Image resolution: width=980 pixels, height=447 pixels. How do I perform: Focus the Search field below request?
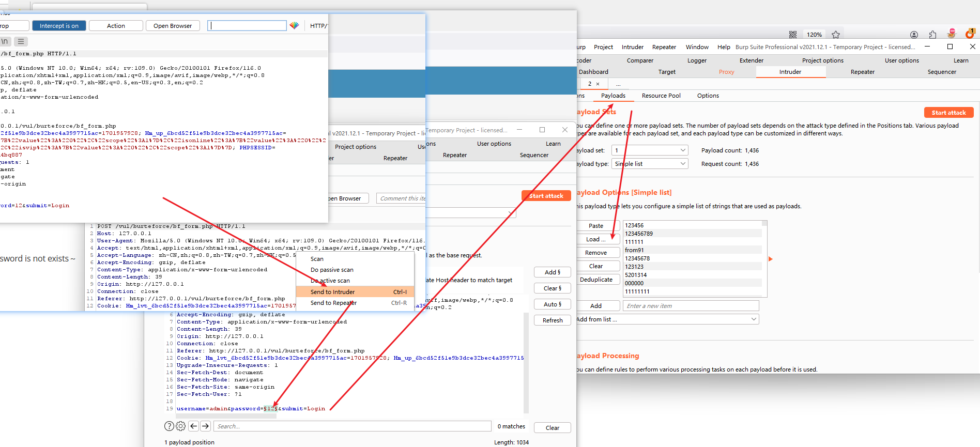click(x=353, y=426)
